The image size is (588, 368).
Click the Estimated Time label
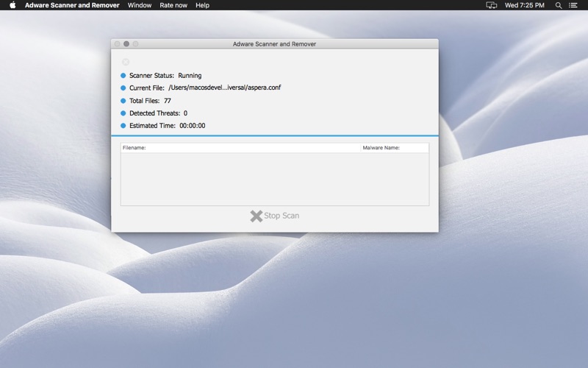coord(153,125)
